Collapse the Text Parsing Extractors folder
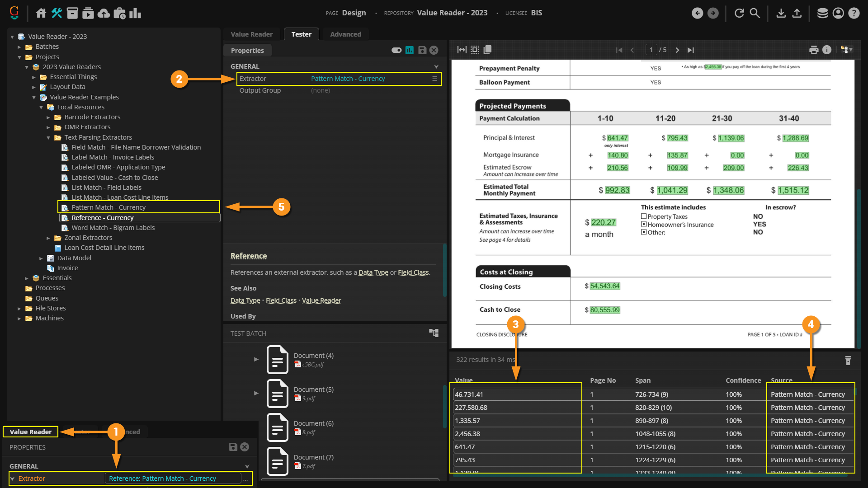The height and width of the screenshot is (488, 868). tap(48, 137)
